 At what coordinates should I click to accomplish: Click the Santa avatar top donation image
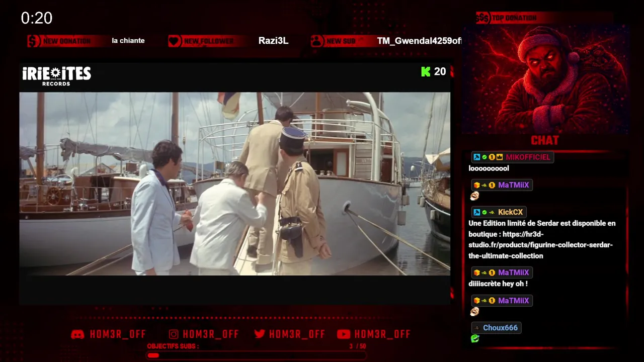(545, 79)
